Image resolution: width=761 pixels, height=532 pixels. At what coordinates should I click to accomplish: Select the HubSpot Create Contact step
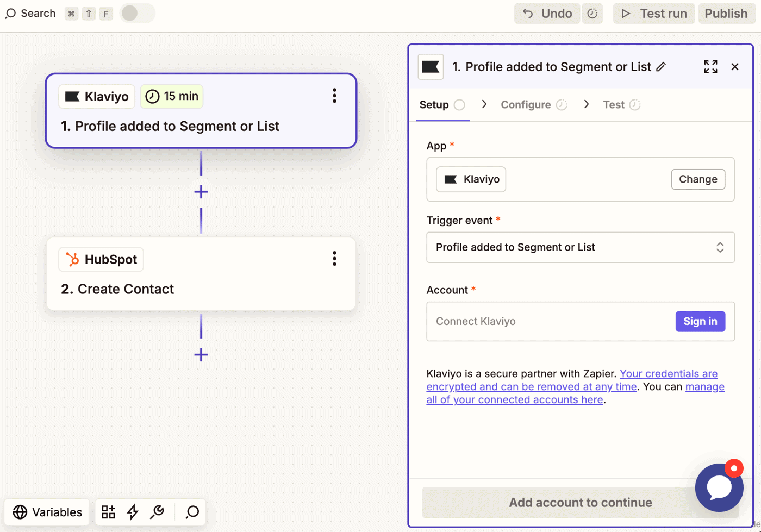coord(201,274)
